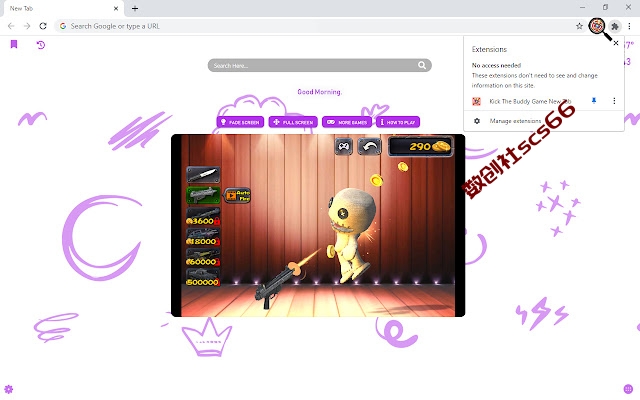
Task: Click the gamepad icon in the game
Action: tap(344, 147)
